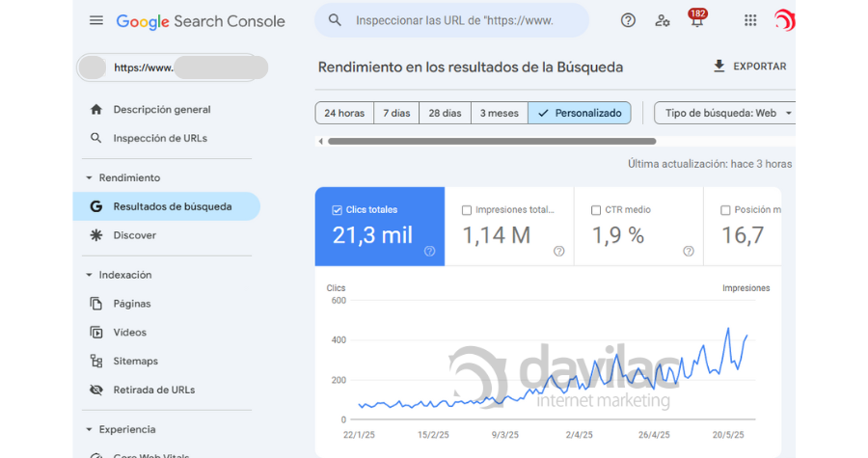The width and height of the screenshot is (868, 458).
Task: Select the 28 días date range
Action: coord(445,113)
